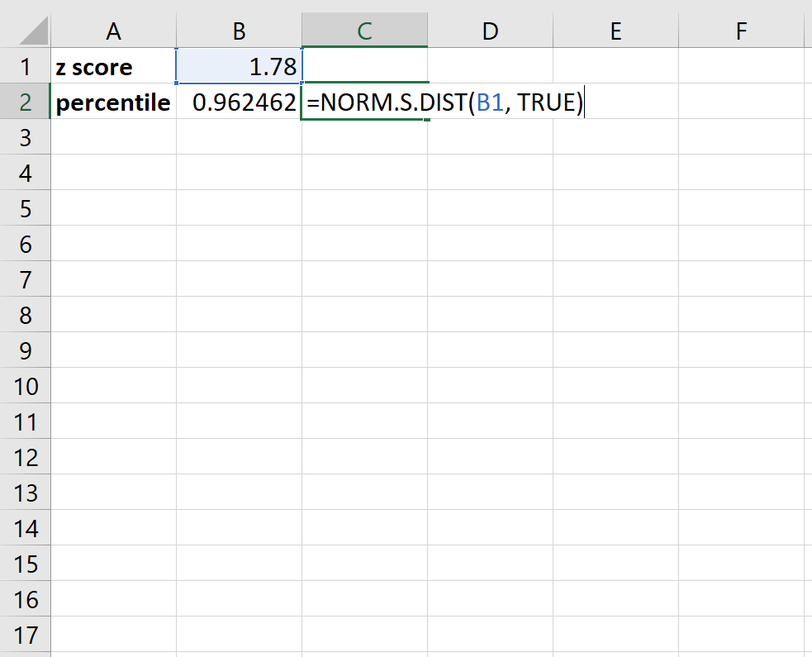Select empty cell D5
Screen dimensions: 812x657
490,208
